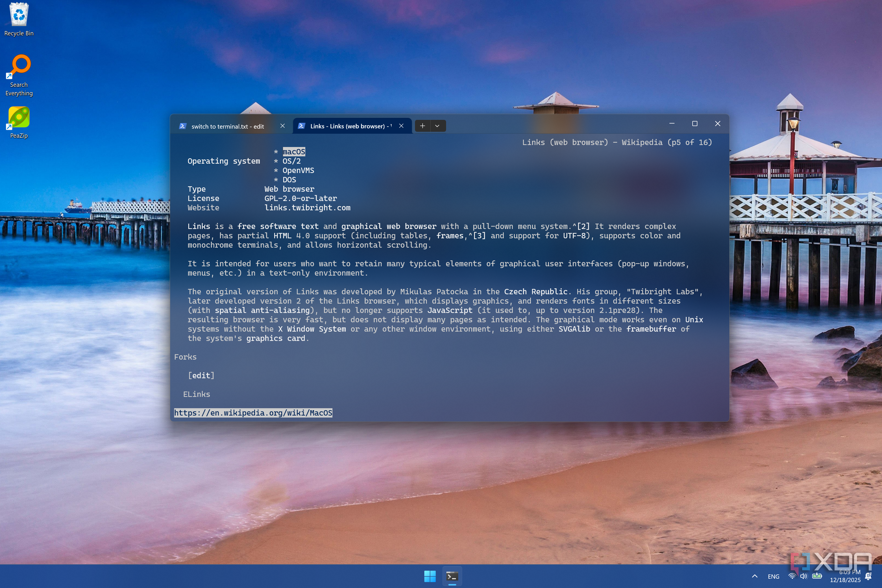Screen dimensions: 882x588
Task: Click the [edit] link under Forks
Action: [201, 375]
